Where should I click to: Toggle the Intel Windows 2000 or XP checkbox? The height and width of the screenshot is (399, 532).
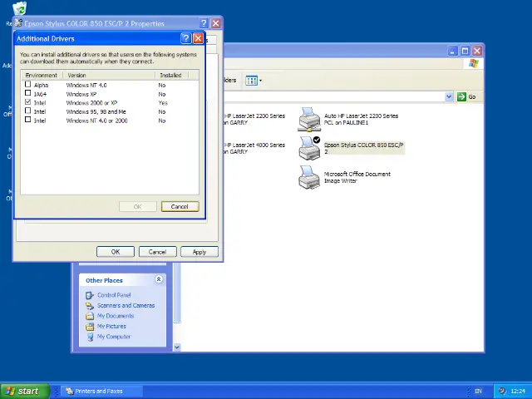tap(27, 101)
